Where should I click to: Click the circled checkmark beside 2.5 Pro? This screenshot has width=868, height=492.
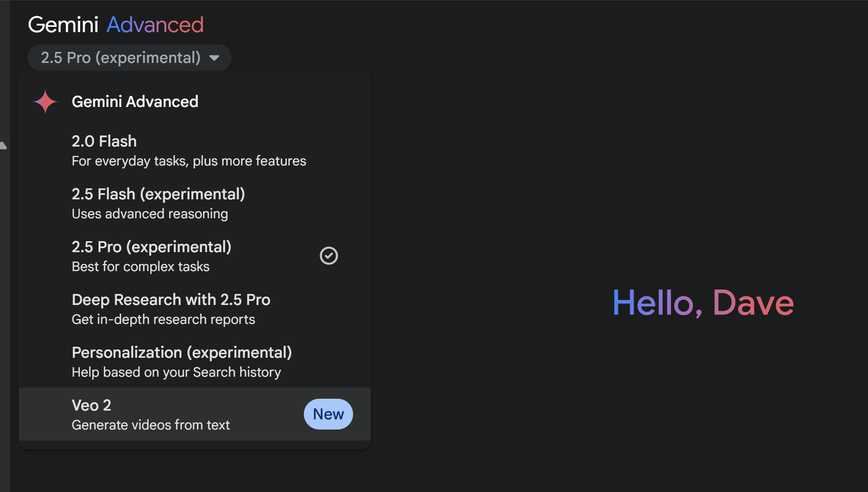tap(328, 256)
